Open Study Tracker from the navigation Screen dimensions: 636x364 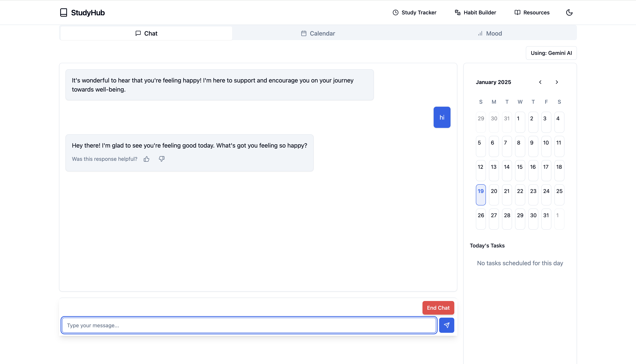pos(414,12)
